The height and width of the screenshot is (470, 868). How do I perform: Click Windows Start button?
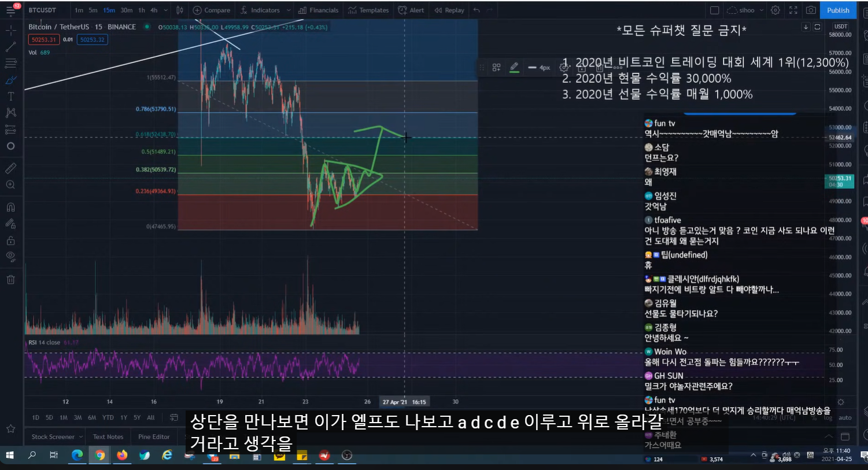pyautogui.click(x=10, y=456)
